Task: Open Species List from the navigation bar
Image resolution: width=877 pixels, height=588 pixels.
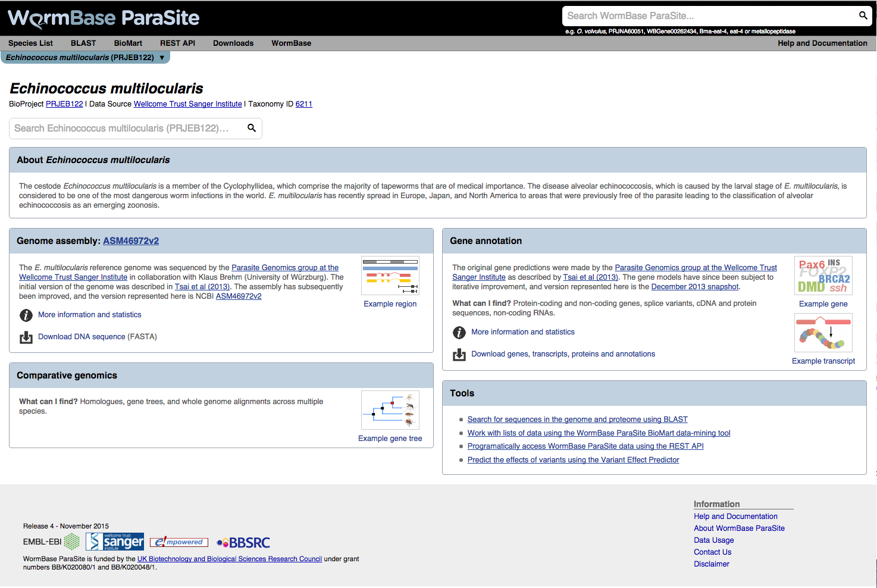Action: pos(30,43)
